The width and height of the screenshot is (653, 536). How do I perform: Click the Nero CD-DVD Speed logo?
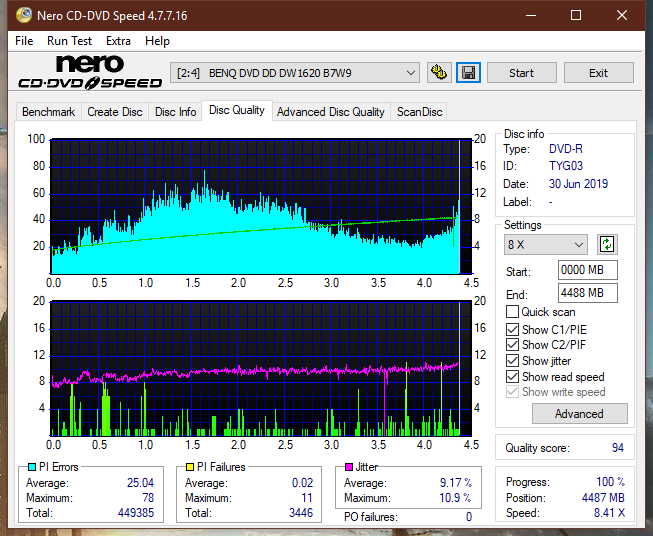pyautogui.click(x=90, y=72)
